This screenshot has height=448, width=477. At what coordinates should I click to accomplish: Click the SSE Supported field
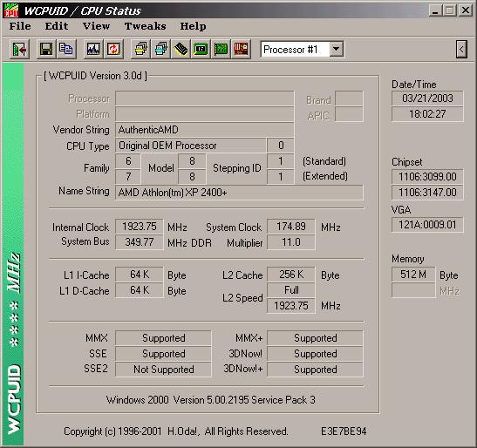(x=163, y=354)
